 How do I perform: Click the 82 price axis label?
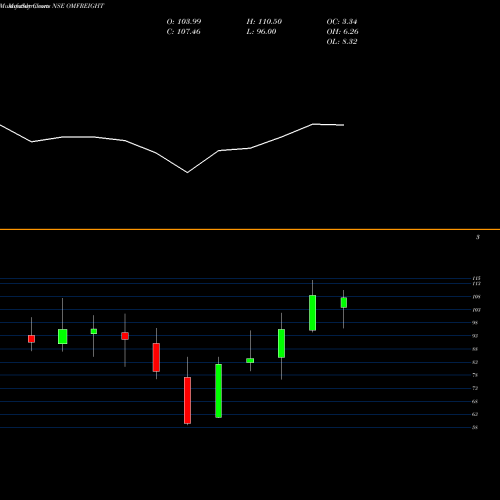475,362
